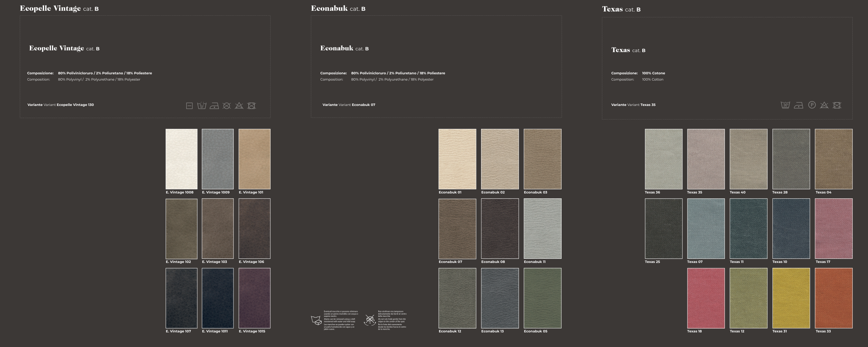The image size is (868, 347).
Task: Choose the Econabuk 01 cream swatch
Action: 457,159
